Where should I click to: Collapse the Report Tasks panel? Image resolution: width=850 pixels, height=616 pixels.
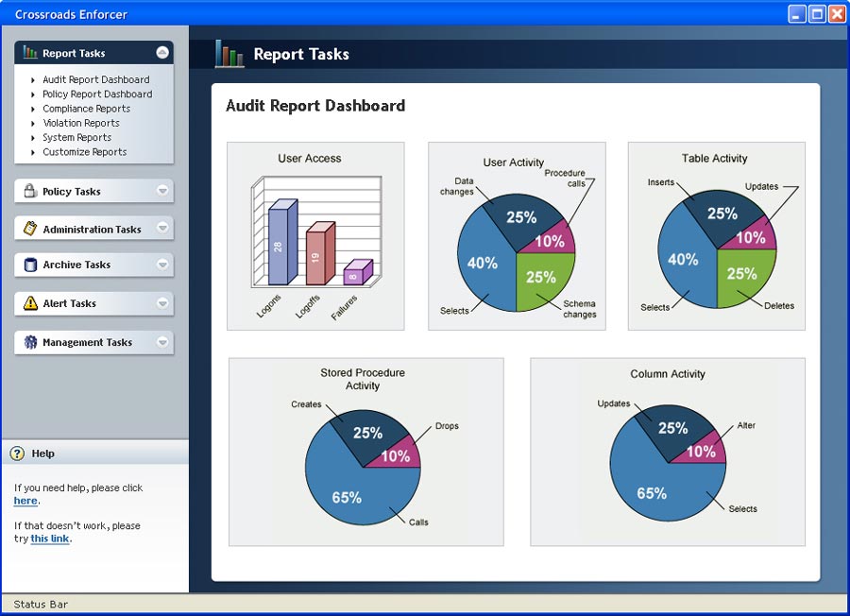pyautogui.click(x=162, y=53)
